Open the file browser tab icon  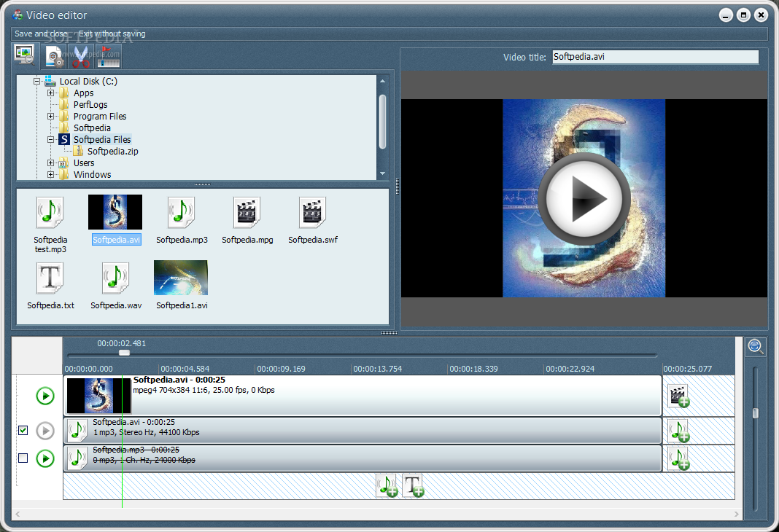[24, 55]
